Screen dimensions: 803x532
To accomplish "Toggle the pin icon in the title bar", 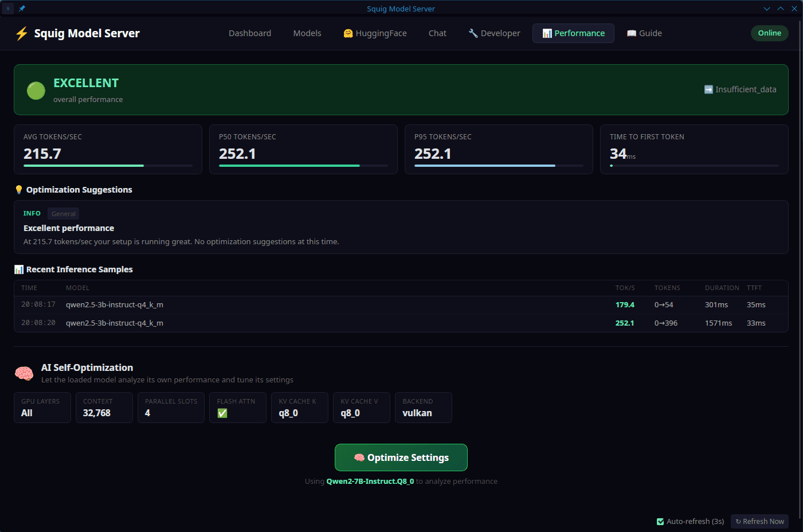I will point(21,8).
